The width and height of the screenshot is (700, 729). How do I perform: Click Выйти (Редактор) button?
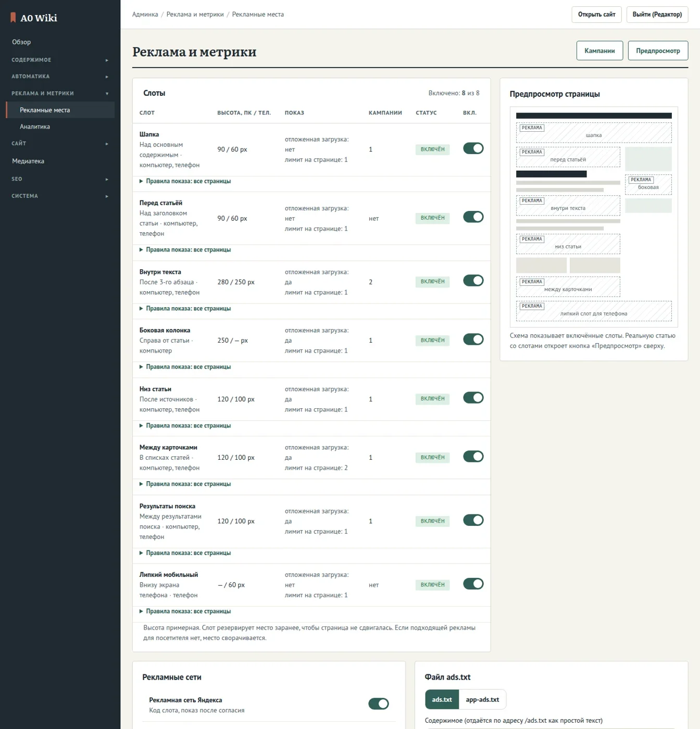657,15
